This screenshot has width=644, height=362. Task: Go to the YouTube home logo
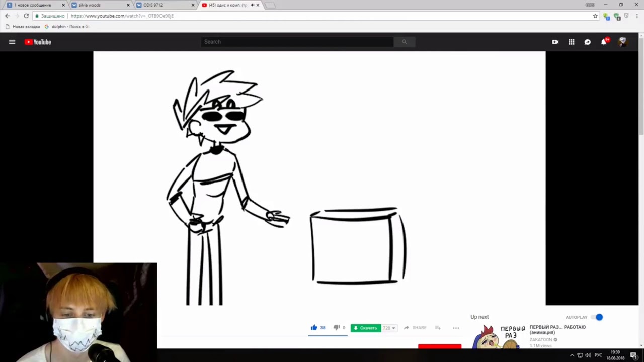coord(38,42)
